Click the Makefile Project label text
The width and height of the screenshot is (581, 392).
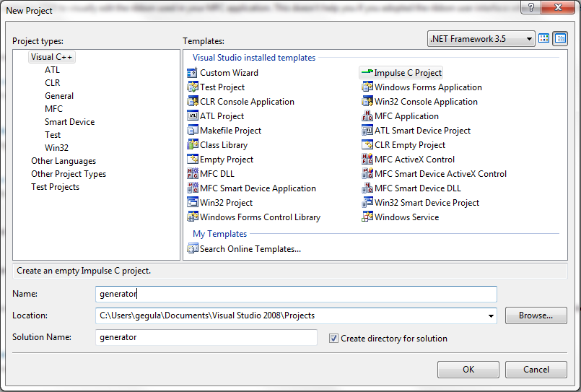pyautogui.click(x=230, y=131)
